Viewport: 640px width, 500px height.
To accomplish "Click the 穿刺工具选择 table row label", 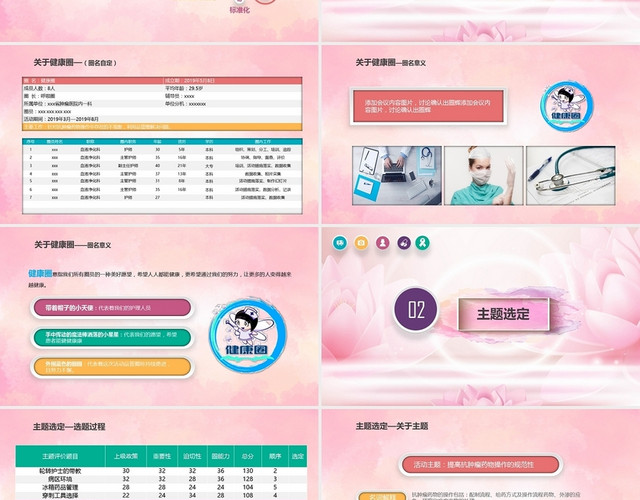I will pyautogui.click(x=60, y=496).
